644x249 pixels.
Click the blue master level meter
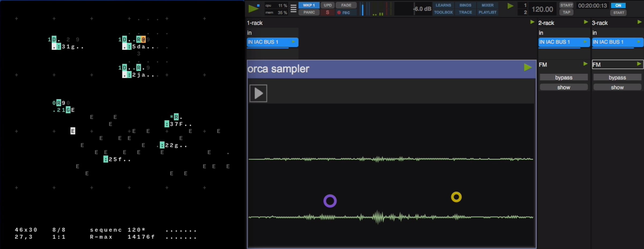tap(363, 9)
